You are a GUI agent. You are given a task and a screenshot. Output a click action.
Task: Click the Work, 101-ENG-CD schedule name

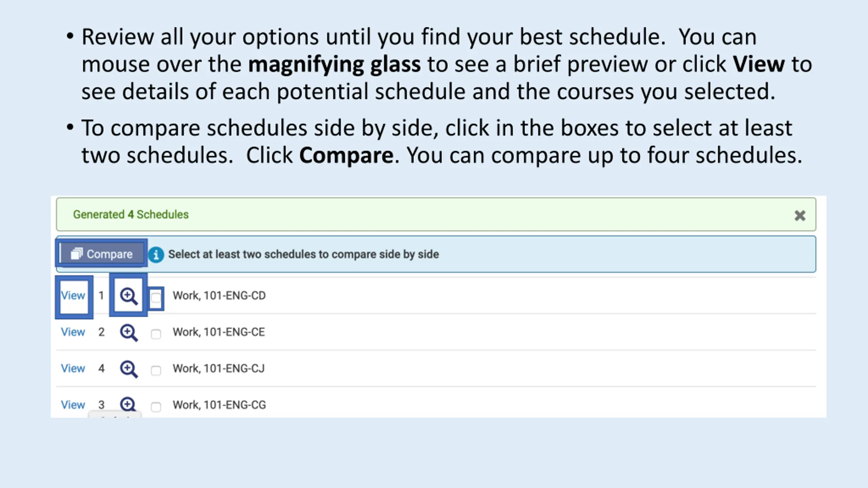pos(219,296)
